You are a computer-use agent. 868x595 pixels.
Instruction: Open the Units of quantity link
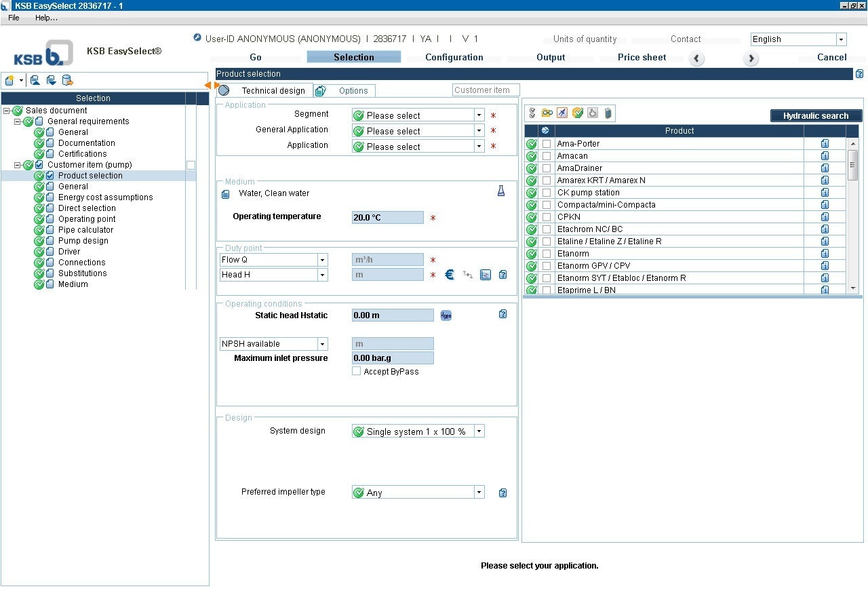585,39
